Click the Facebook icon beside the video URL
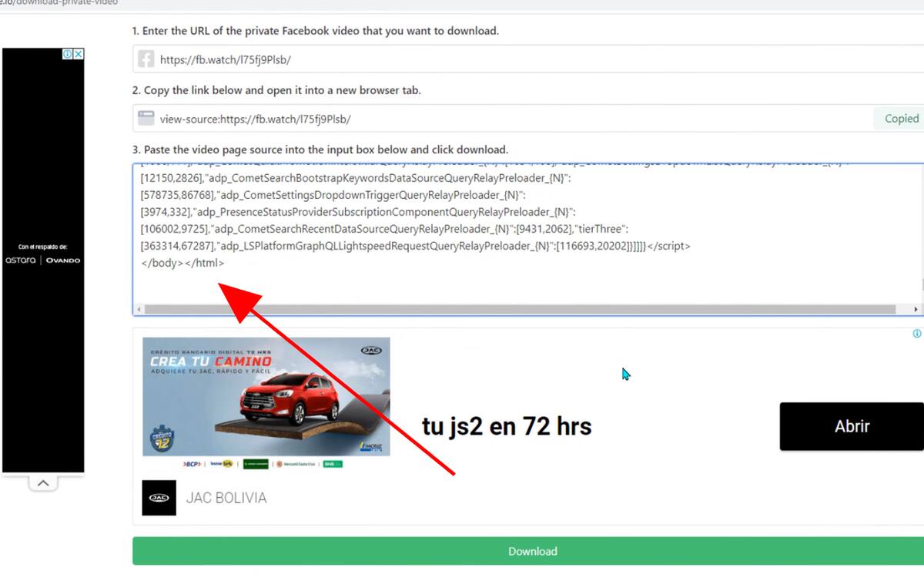 146,59
